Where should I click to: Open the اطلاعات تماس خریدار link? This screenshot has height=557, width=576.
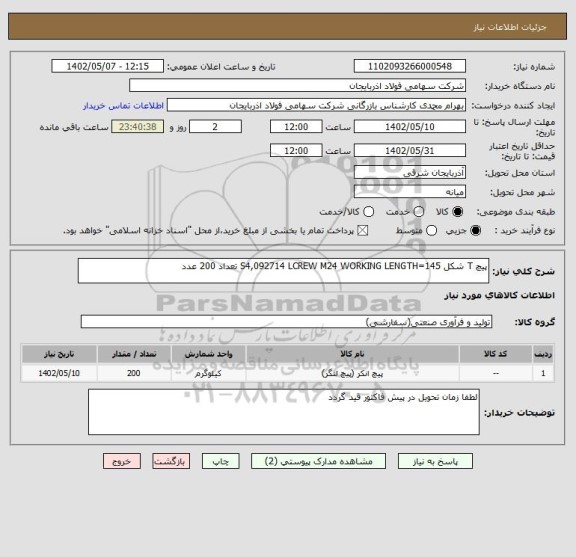pos(123,106)
